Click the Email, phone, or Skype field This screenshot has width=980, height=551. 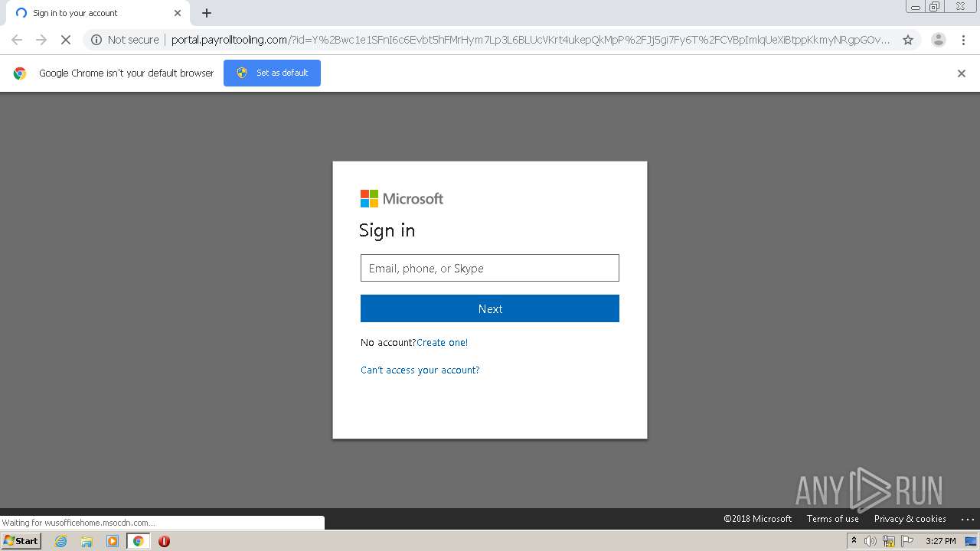[x=490, y=268]
